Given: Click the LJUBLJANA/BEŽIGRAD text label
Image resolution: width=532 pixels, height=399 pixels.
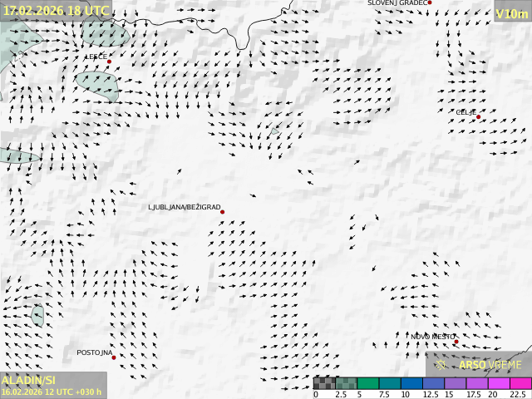Looking at the screenshot, I should 184,207.
